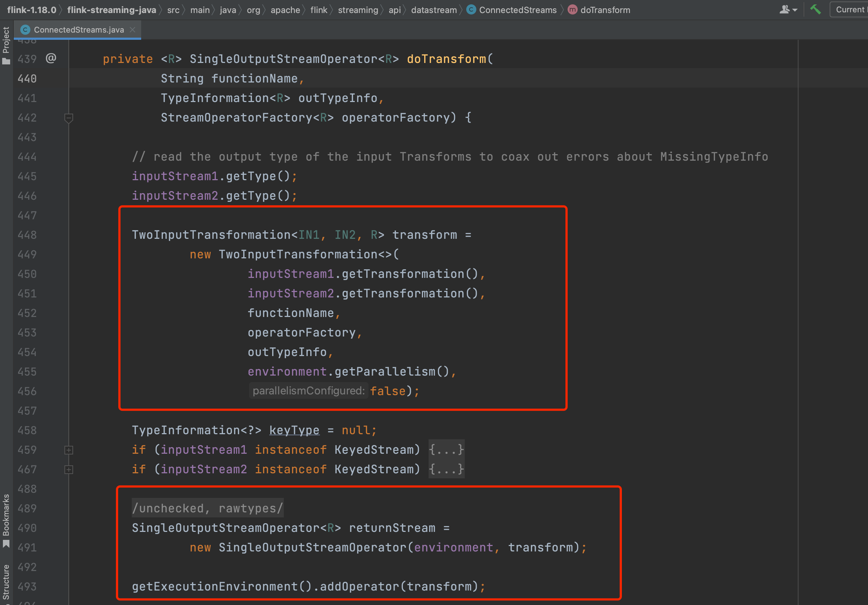Expand folded inputStream2 if block at line 467
868x605 pixels.
click(x=68, y=470)
